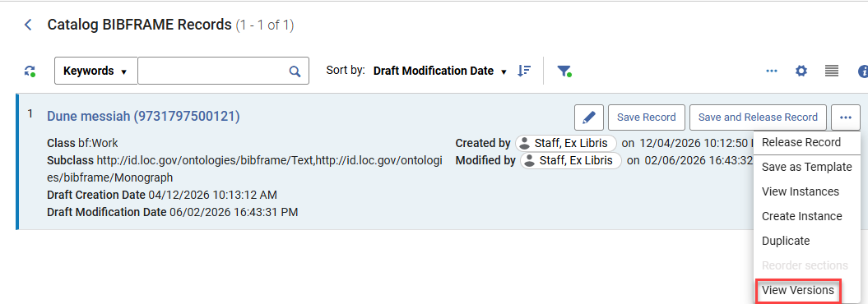Screen dimensions: 868x304
Task: Click the back arrow beside Catalog BIBFRAME Records
Action: coord(28,25)
